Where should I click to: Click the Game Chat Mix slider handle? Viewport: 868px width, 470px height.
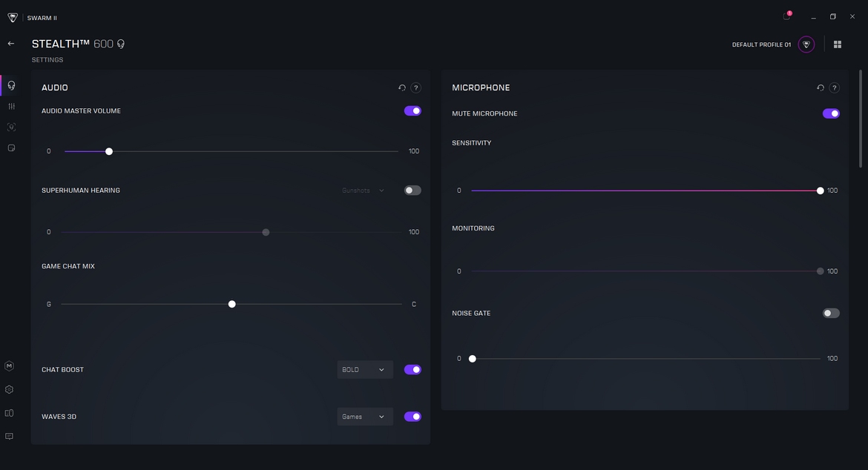pyautogui.click(x=232, y=304)
